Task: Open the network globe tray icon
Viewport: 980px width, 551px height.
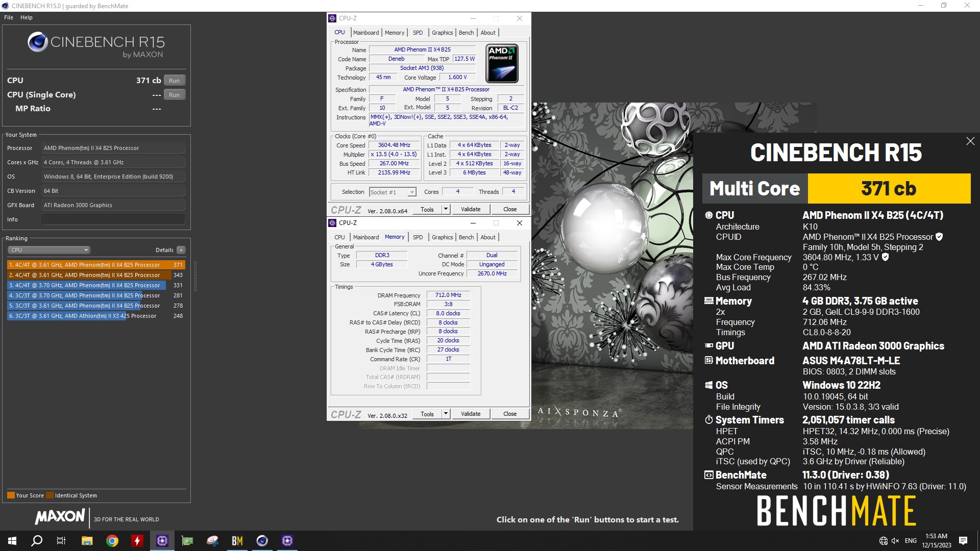Action: pos(884,541)
